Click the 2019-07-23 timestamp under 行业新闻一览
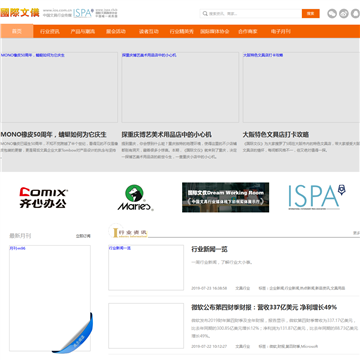The image size is (360, 360). pyautogui.click(x=209, y=288)
